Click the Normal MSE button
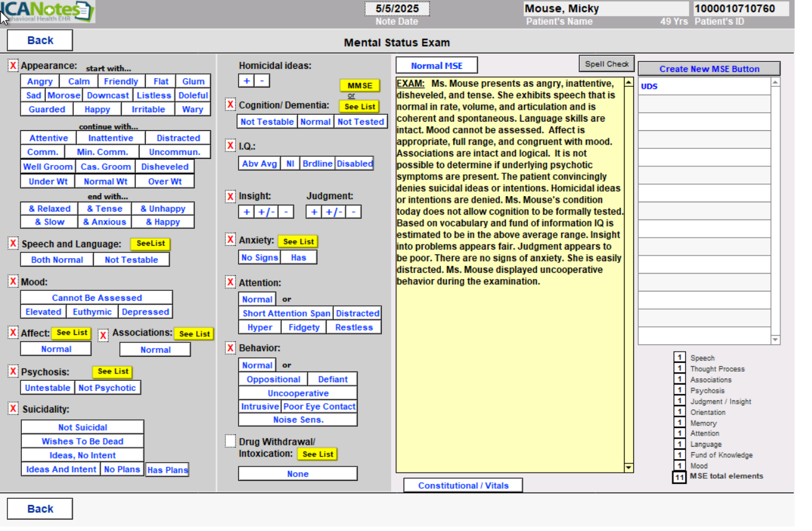The width and height of the screenshot is (812, 531). tap(436, 66)
